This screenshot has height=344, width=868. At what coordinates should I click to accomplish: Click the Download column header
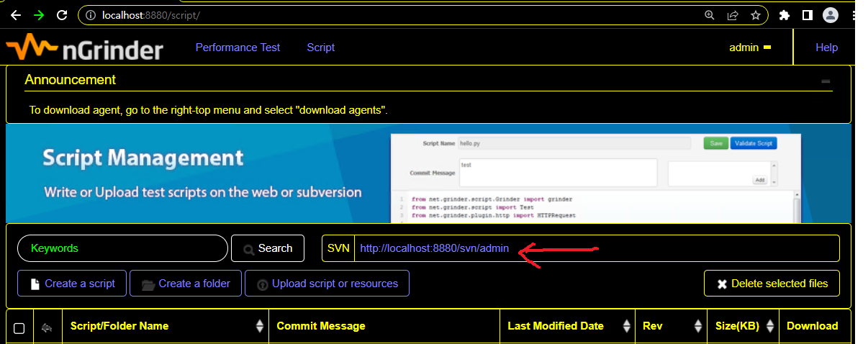click(x=814, y=326)
